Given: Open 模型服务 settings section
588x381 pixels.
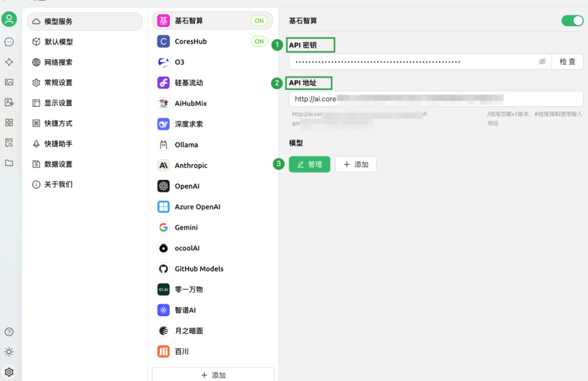Looking at the screenshot, I should [85, 21].
